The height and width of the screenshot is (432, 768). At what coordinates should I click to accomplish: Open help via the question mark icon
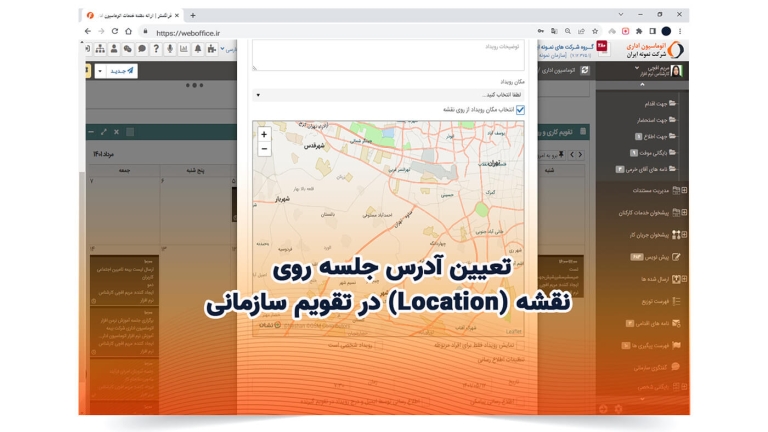pos(156,48)
